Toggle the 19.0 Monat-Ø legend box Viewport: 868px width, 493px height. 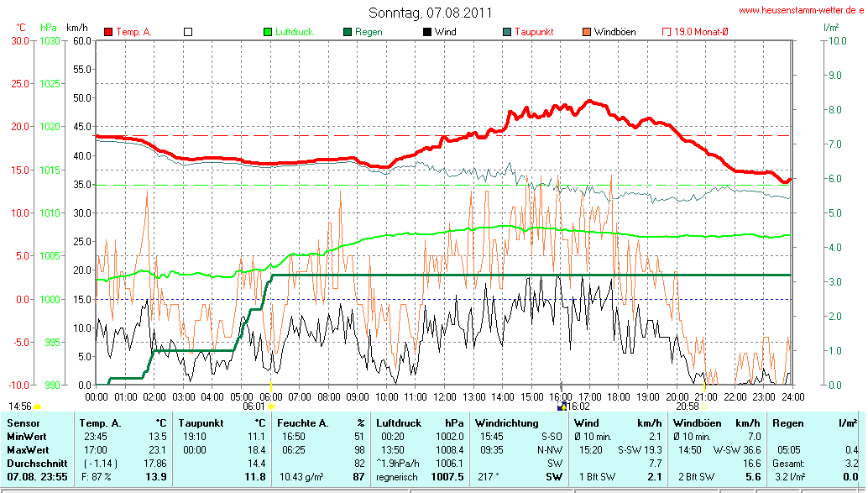click(x=667, y=32)
